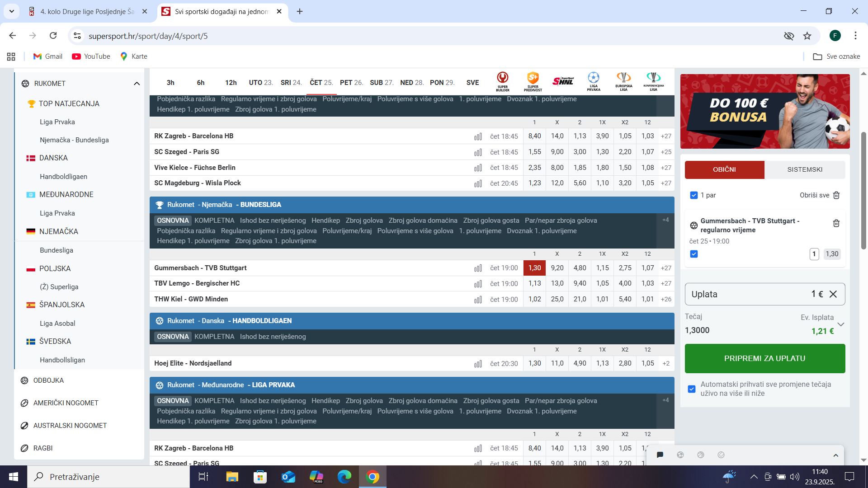868x488 pixels.
Task: Open Liga Asobal in the sidebar
Action: [57, 324]
